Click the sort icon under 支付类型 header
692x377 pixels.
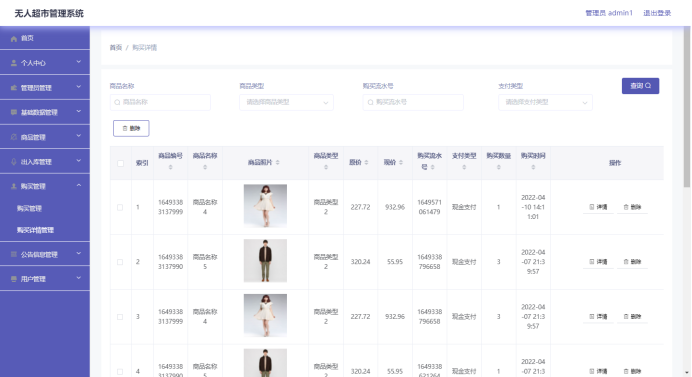click(x=464, y=167)
